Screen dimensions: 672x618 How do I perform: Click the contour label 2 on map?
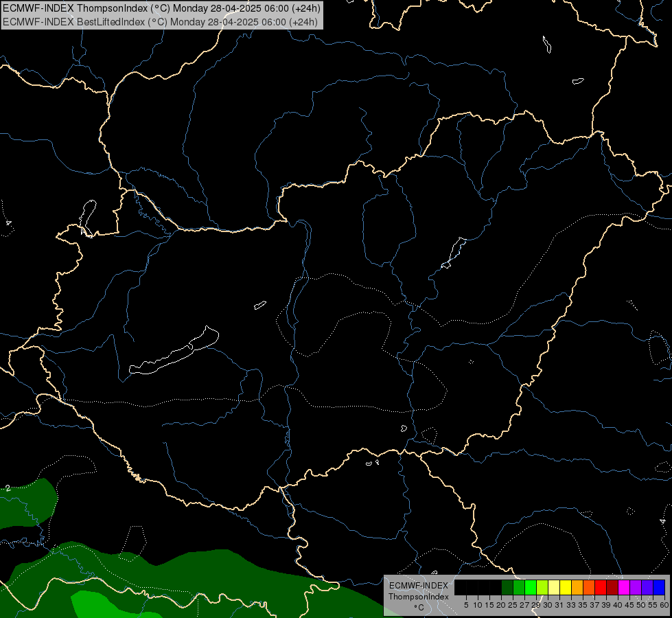coord(8,488)
